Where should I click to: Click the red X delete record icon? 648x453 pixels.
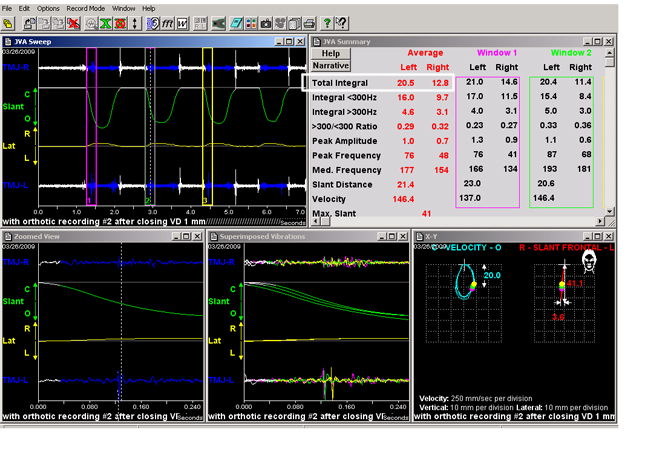pyautogui.click(x=73, y=22)
